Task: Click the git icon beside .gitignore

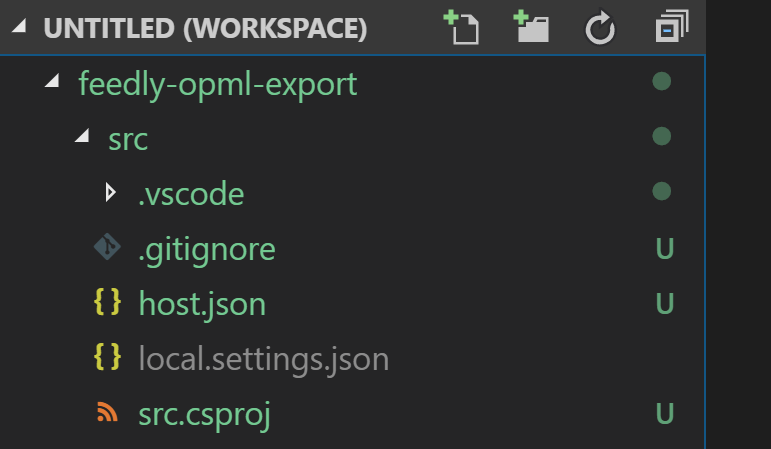Action: (x=107, y=248)
